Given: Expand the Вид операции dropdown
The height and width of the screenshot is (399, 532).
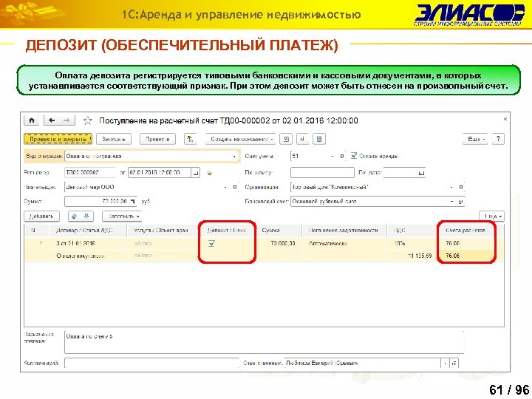Looking at the screenshot, I should click(234, 157).
